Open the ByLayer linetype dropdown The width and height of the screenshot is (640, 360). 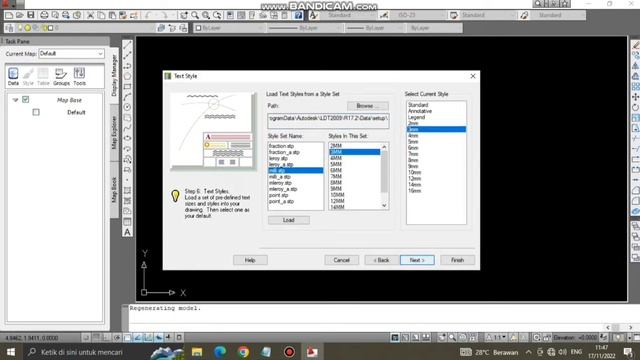coord(304,28)
